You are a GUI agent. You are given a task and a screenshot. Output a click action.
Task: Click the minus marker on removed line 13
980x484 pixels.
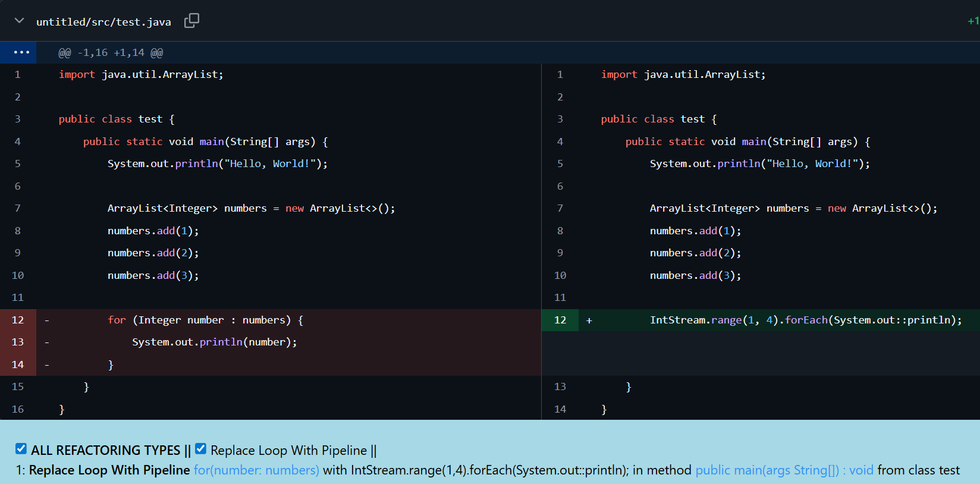(x=47, y=342)
